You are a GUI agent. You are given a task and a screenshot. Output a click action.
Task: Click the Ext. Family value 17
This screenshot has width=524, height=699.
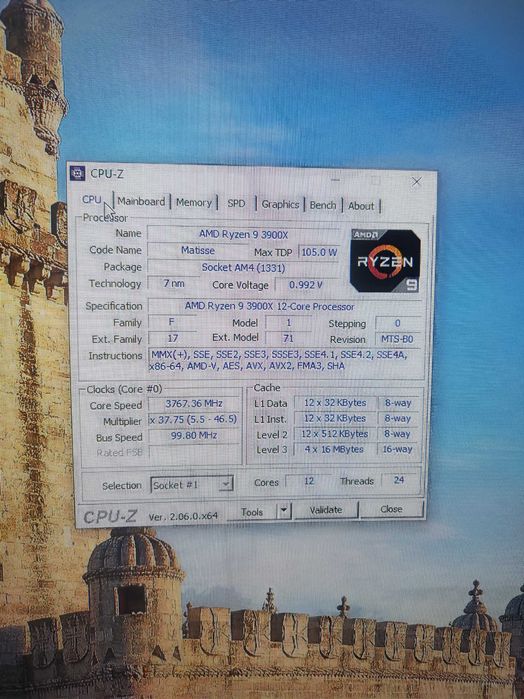pyautogui.click(x=172, y=338)
